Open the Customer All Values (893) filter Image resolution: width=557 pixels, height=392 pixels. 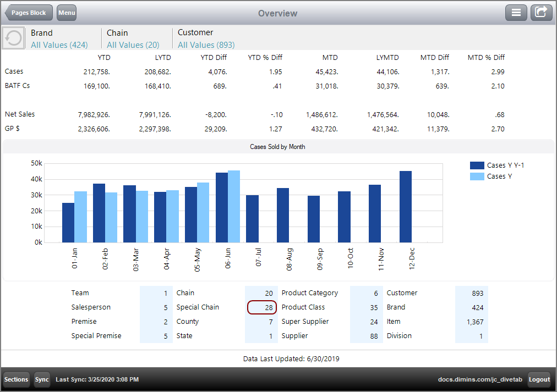tap(205, 45)
